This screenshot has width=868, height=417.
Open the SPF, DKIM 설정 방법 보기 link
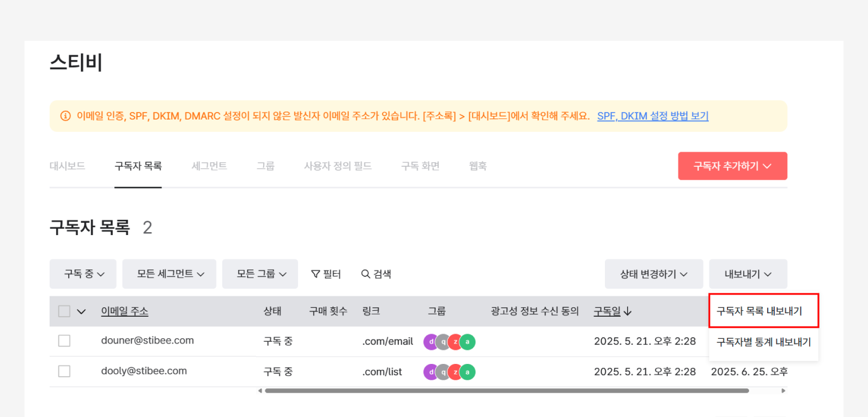tap(652, 115)
